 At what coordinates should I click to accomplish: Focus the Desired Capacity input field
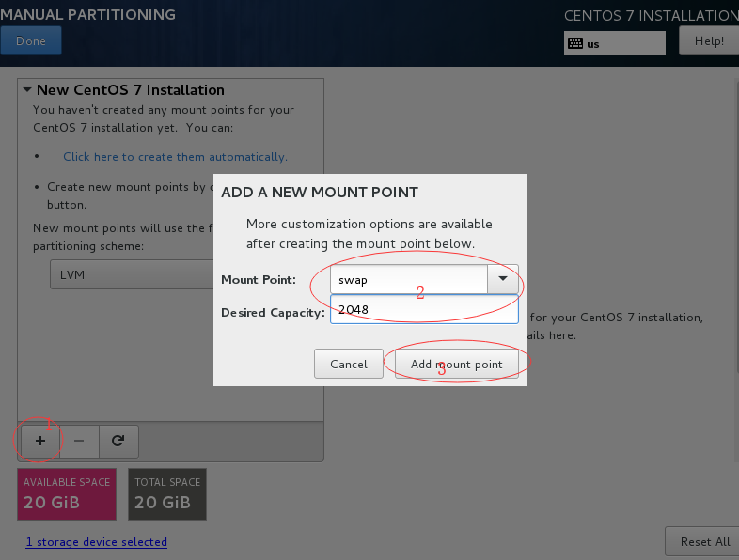pyautogui.click(x=424, y=309)
